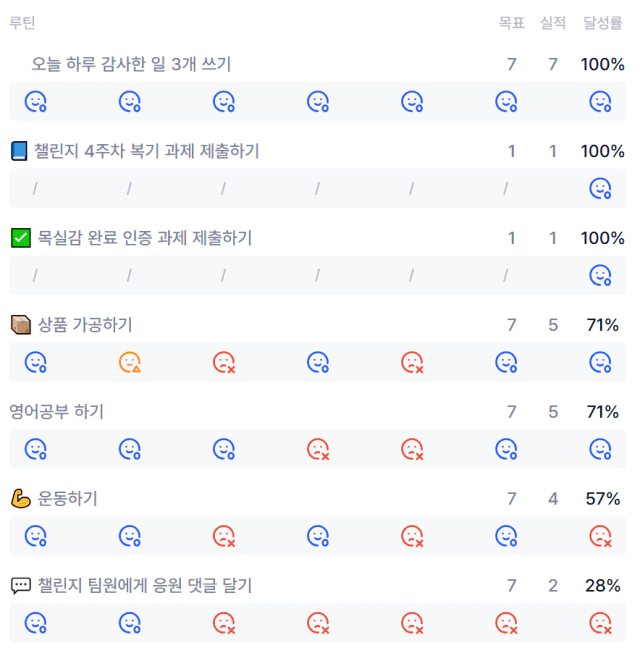Click the 달성률 column header
This screenshot has width=640, height=669.
[x=603, y=22]
